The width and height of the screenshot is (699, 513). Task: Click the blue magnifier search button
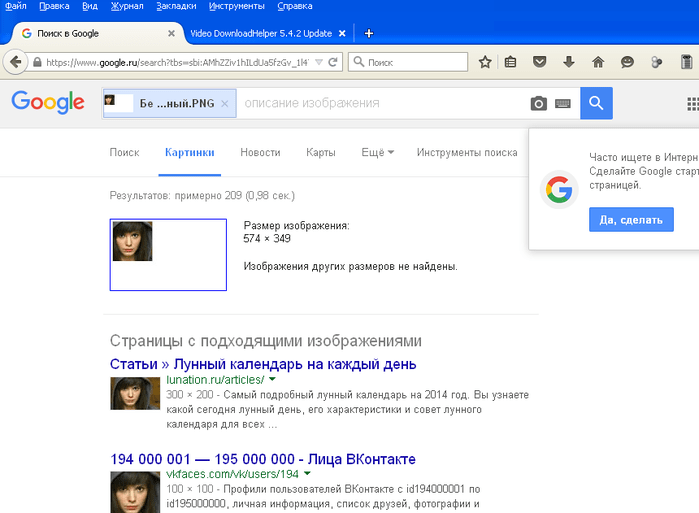point(596,103)
